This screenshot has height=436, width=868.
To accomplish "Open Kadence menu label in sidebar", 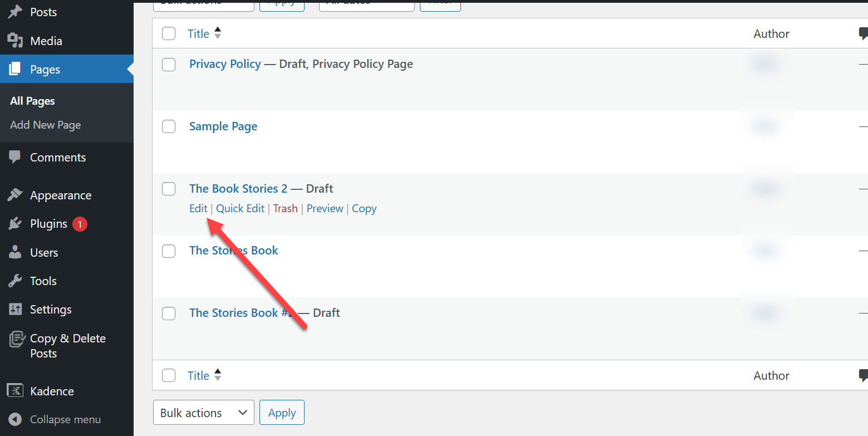I will (x=52, y=391).
